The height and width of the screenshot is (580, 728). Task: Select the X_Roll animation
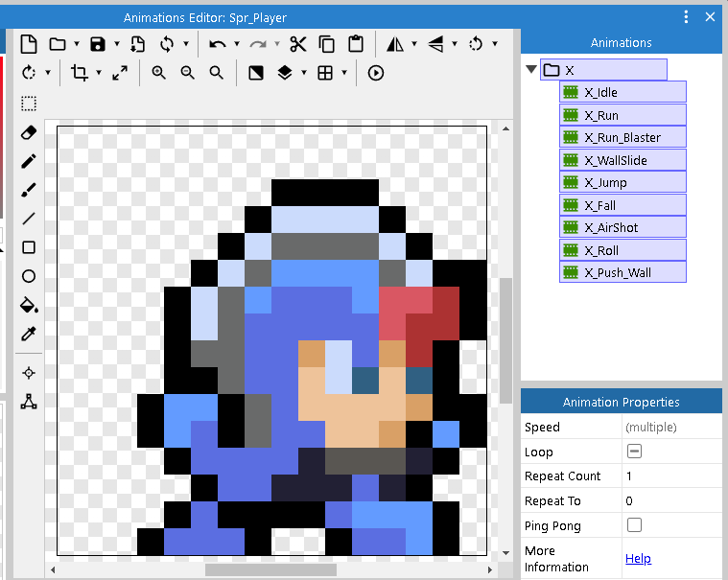pos(622,250)
